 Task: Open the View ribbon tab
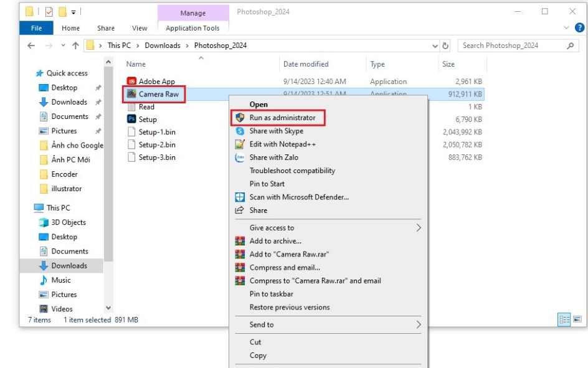(x=140, y=28)
